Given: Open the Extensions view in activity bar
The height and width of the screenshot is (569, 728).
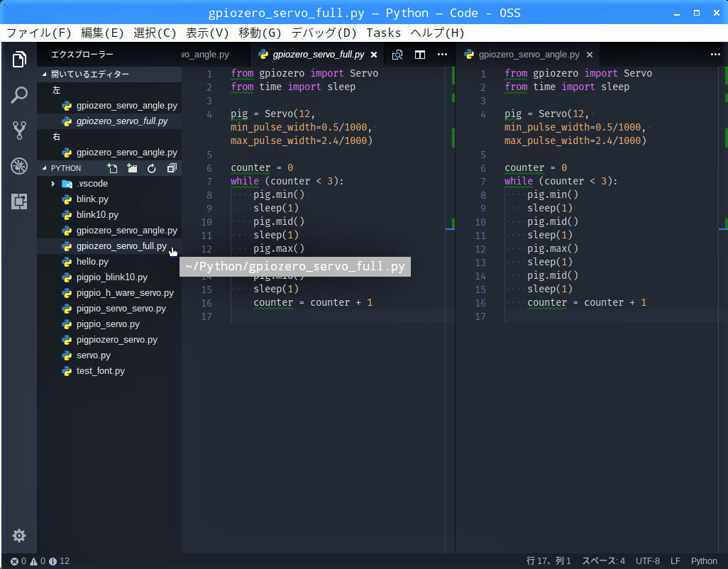Looking at the screenshot, I should 19,201.
